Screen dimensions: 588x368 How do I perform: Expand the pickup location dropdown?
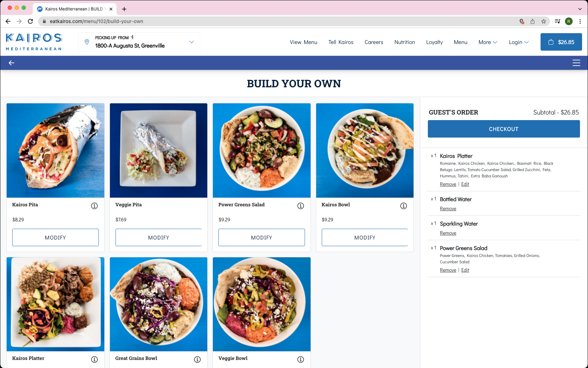tap(192, 42)
